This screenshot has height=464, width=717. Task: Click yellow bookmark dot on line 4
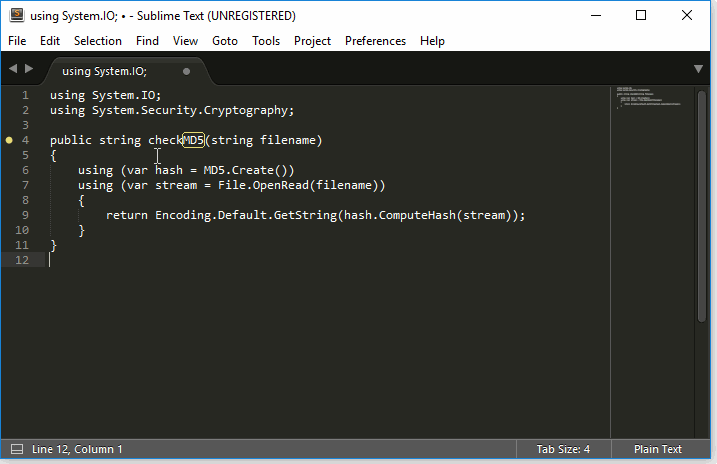pos(9,140)
